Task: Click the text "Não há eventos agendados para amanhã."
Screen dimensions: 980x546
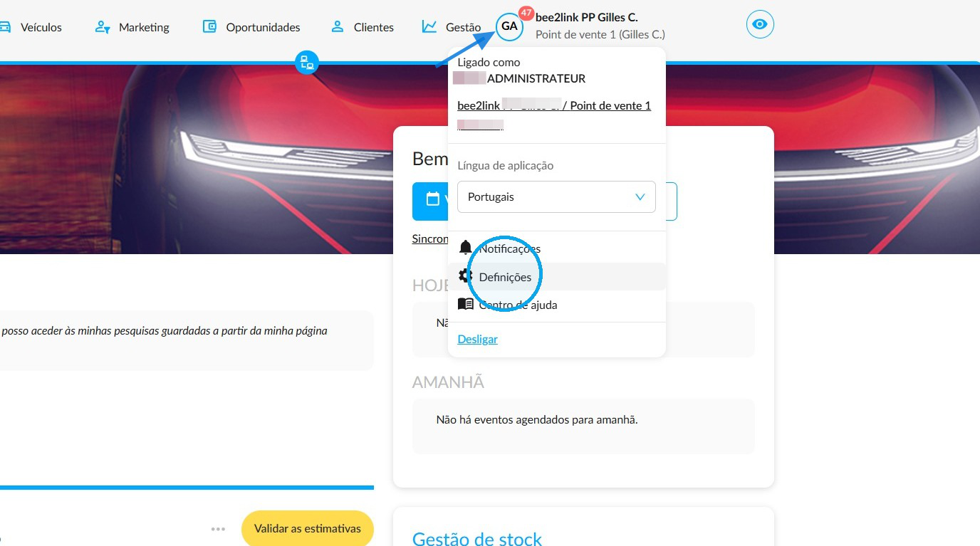Action: [x=537, y=419]
